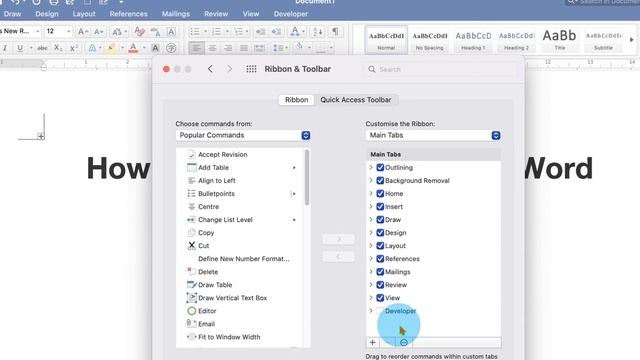
Task: Click the Shading paint bucket icon
Action: 299,47
